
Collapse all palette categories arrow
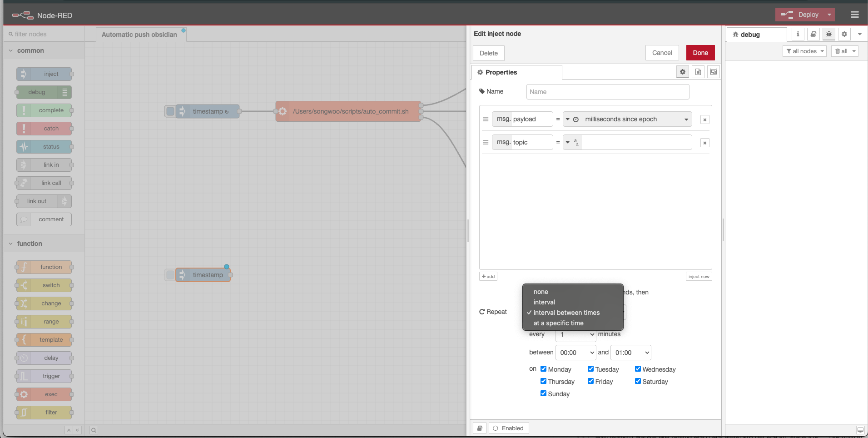[x=69, y=430]
